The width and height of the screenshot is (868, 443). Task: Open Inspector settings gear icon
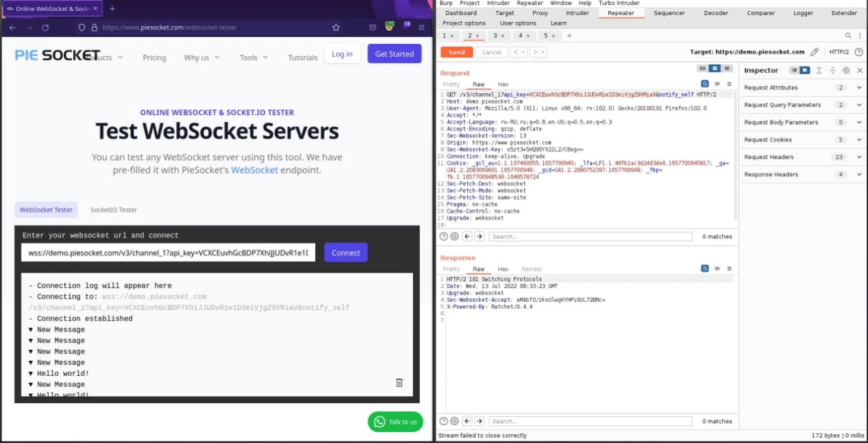[x=846, y=71]
